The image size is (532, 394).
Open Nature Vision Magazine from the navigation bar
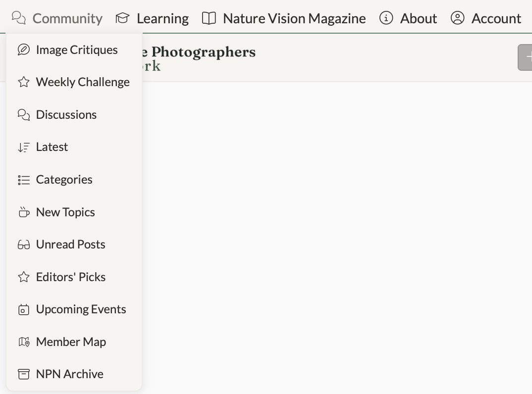pyautogui.click(x=284, y=18)
